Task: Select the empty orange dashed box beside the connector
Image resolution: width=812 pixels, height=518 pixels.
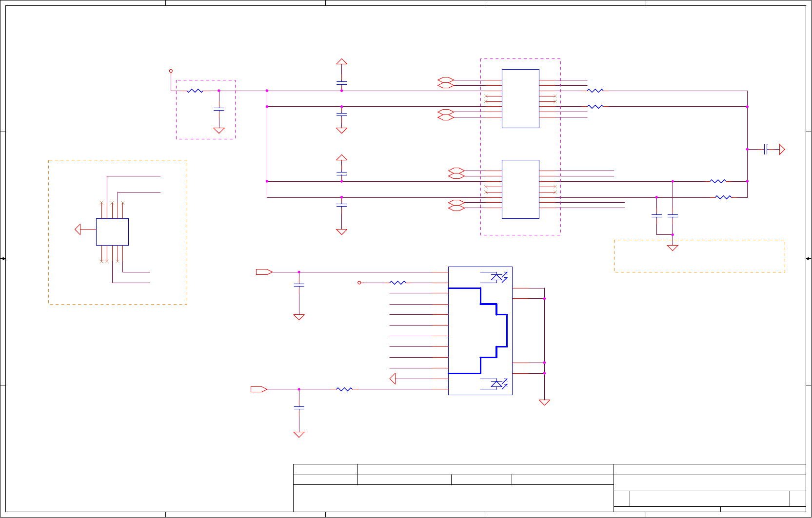Action: 699,256
